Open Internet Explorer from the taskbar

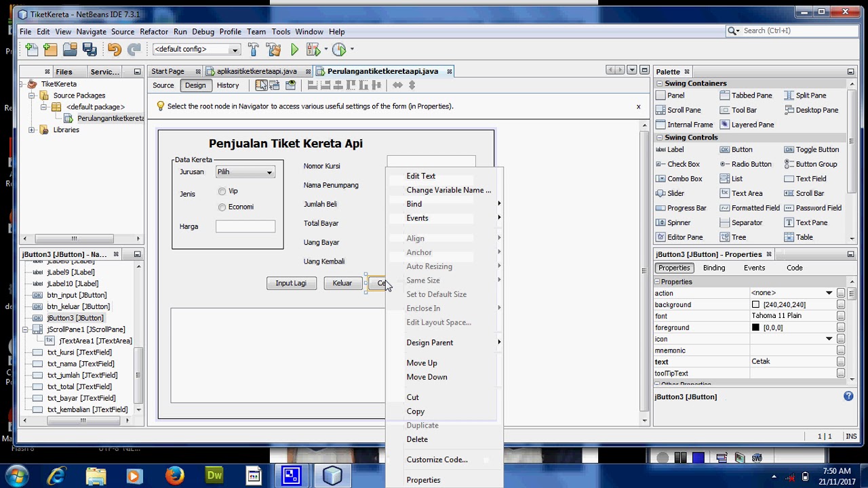(x=56, y=476)
